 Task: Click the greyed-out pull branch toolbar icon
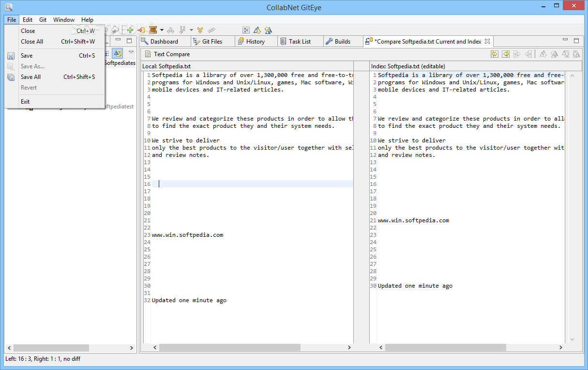(x=182, y=30)
